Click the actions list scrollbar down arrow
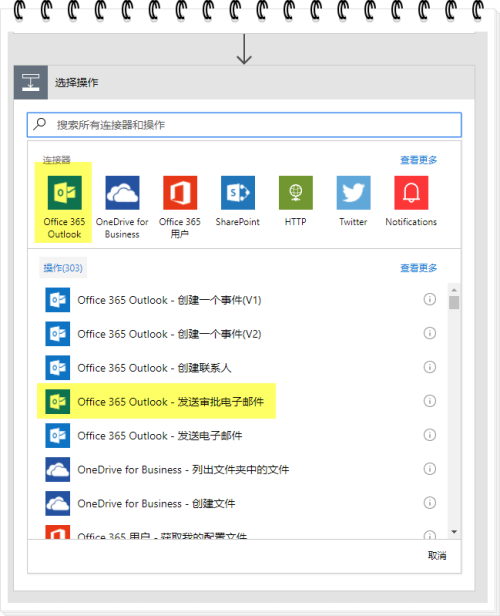Screen dimensions: 500x616 click(x=454, y=532)
